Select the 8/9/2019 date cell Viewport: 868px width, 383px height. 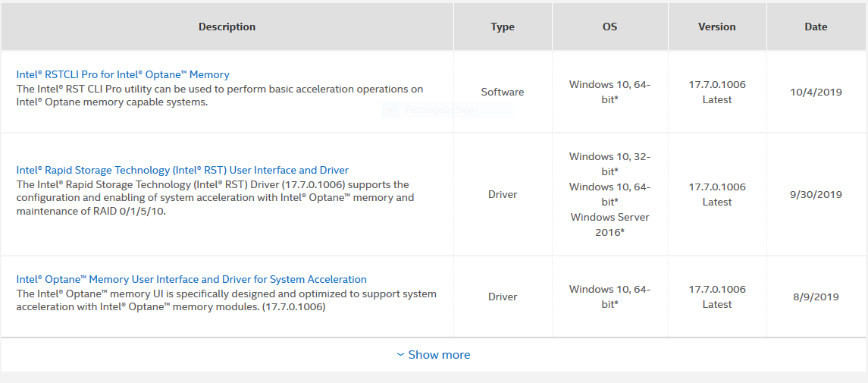click(816, 297)
